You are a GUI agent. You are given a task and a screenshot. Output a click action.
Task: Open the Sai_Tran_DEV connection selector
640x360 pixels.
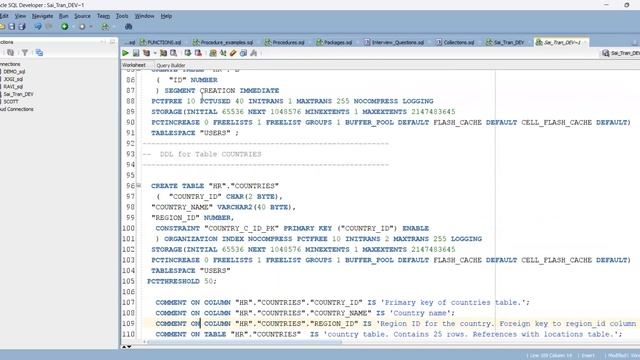point(621,53)
